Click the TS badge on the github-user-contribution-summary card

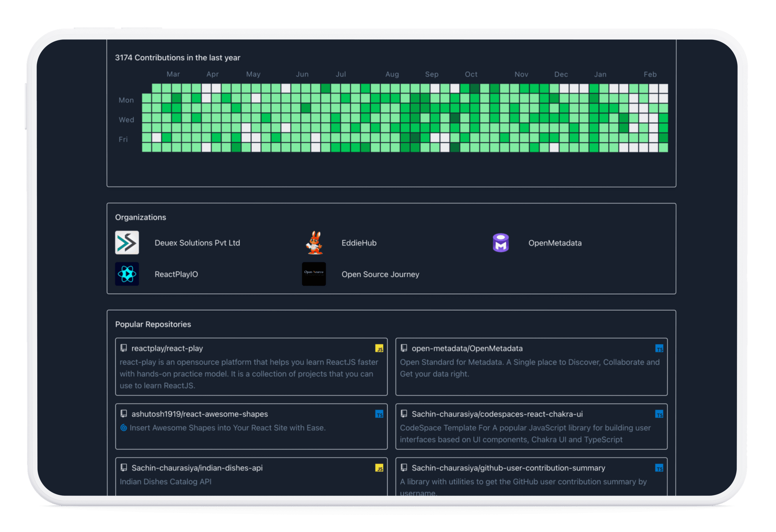point(659,468)
